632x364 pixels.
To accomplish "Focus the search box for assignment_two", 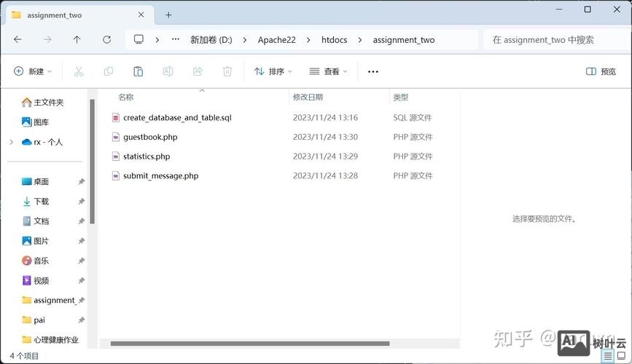I will pos(556,40).
